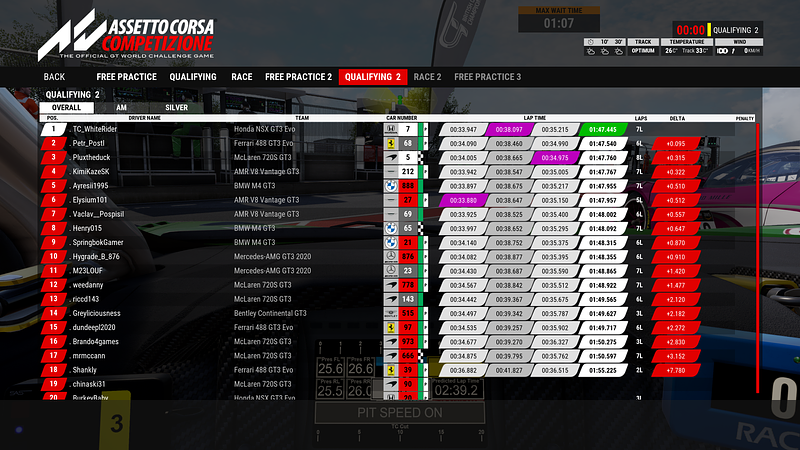Click the BMW logo for car 65

390,229
